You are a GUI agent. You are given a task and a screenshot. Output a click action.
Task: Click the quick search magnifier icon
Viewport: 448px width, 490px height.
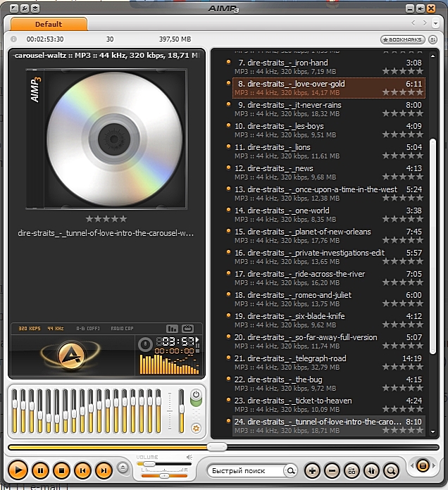point(290,470)
